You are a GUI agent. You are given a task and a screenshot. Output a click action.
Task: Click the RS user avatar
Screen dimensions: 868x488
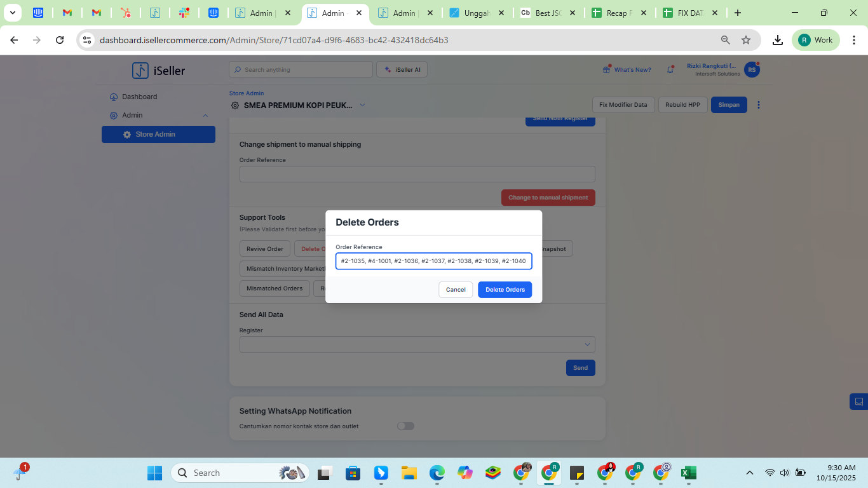pyautogui.click(x=752, y=70)
